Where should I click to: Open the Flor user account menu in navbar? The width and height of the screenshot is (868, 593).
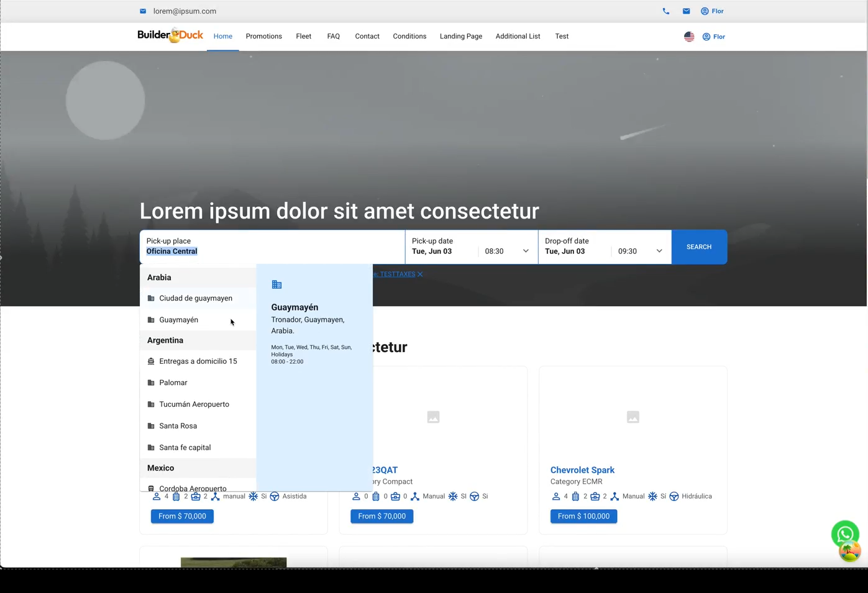pos(714,37)
